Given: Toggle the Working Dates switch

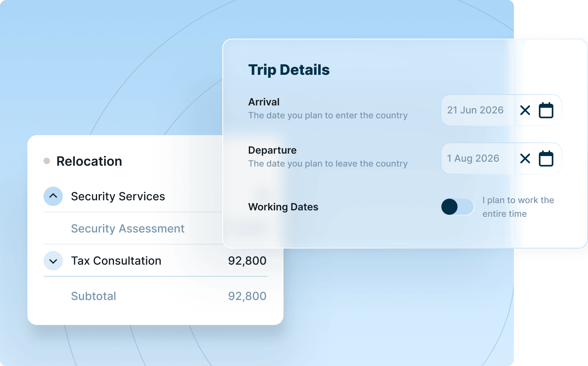Looking at the screenshot, I should (x=457, y=207).
